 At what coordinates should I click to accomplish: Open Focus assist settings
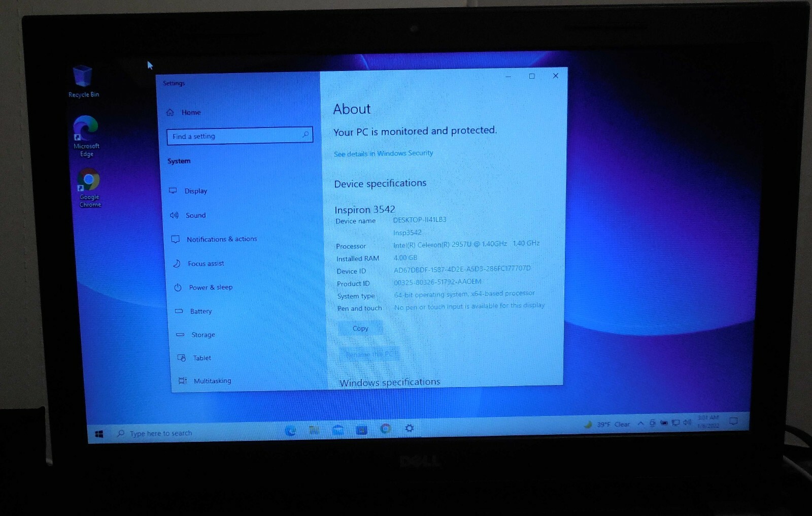pyautogui.click(x=198, y=264)
